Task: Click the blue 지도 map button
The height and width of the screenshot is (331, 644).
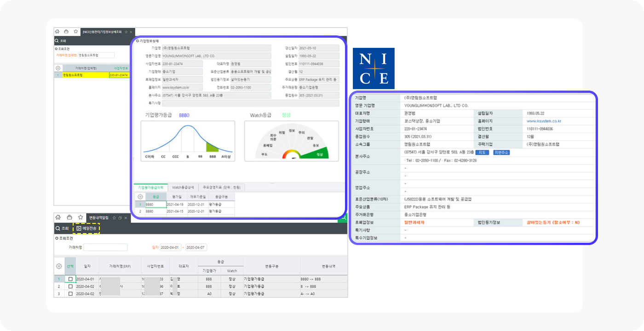Action: pos(483,152)
